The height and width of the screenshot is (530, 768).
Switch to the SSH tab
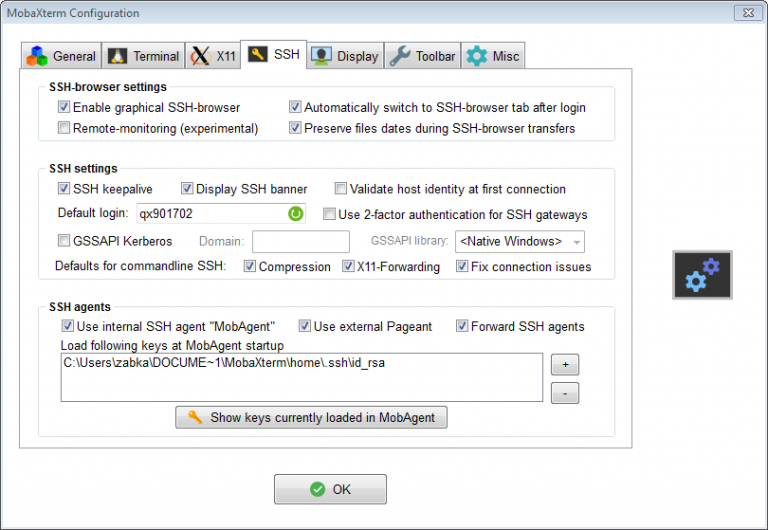tap(273, 54)
